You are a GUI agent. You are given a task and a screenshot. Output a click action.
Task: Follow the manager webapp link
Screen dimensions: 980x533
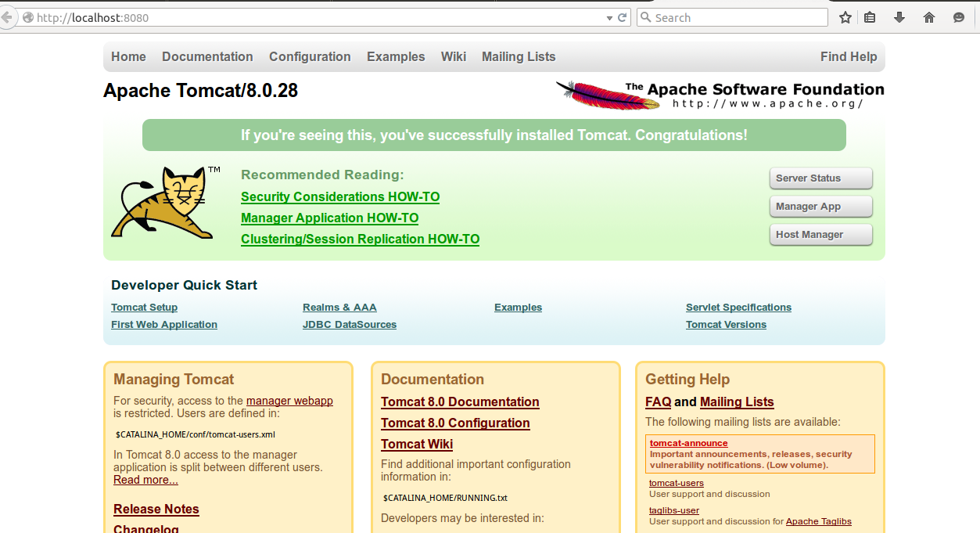[x=289, y=401]
